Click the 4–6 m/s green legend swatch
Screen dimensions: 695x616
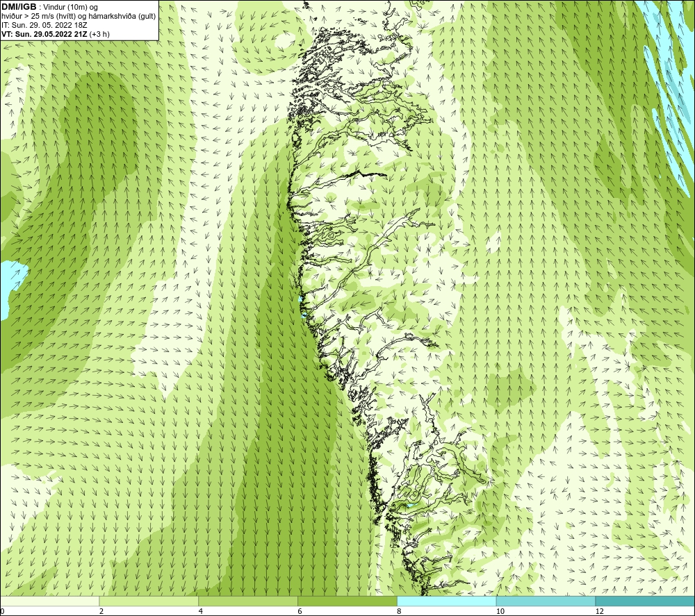click(248, 601)
